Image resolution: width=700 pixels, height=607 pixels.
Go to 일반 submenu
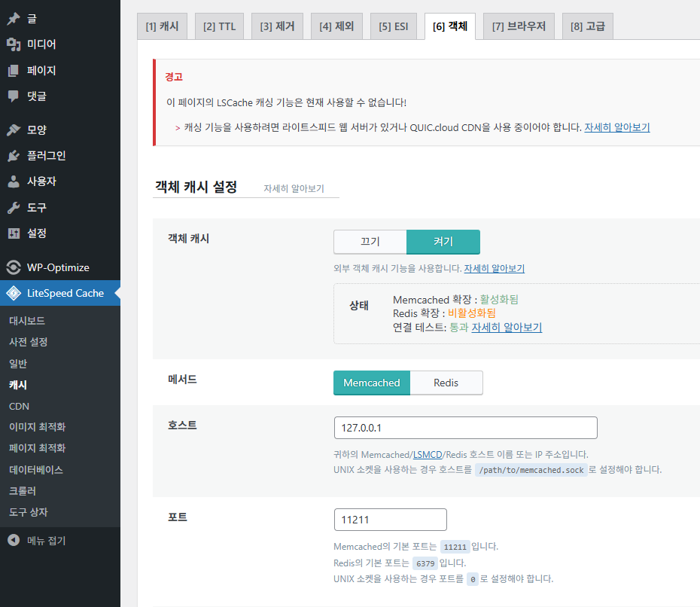18,364
